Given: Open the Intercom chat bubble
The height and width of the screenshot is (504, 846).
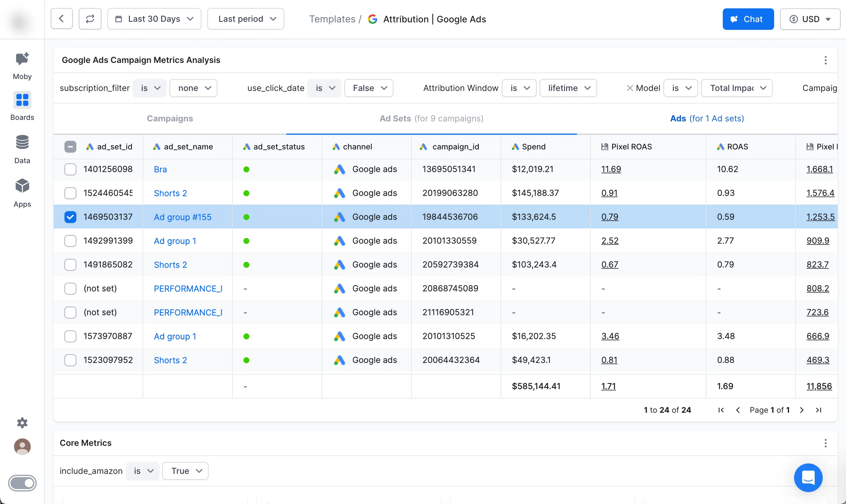Looking at the screenshot, I should pyautogui.click(x=808, y=477).
